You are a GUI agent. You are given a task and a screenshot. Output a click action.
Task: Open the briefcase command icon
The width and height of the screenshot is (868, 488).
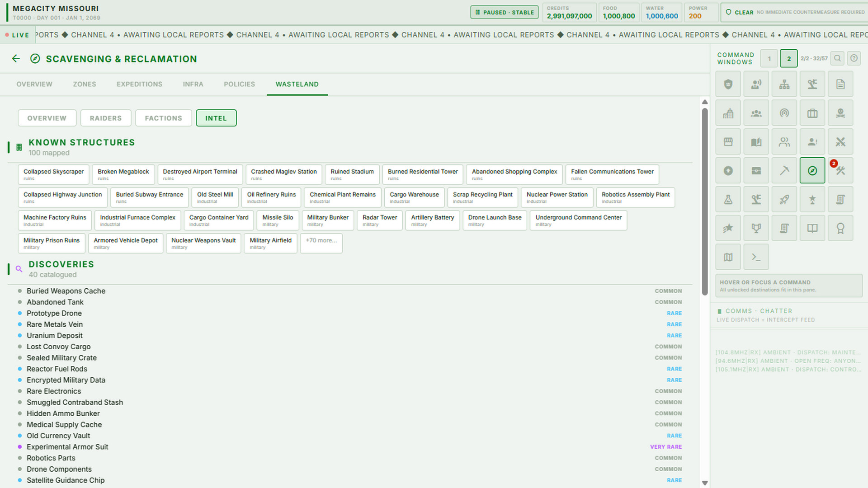pos(812,113)
